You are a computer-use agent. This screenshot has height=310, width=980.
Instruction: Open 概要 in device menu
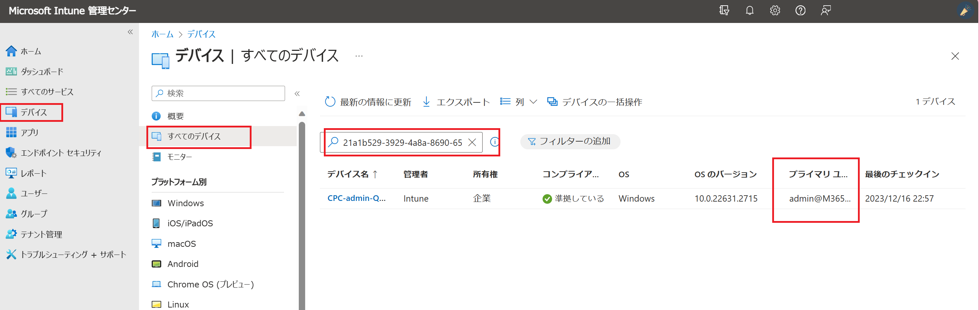168,116
